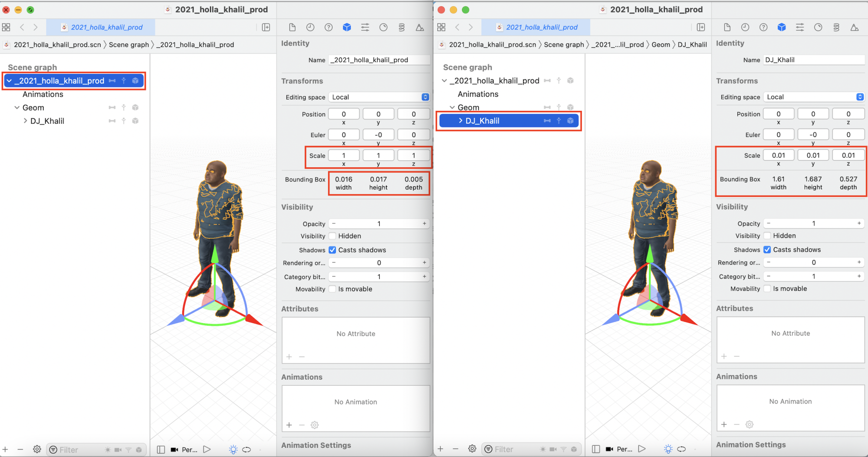Open camera point-of-view menu in left window
Screen dimensions: 868x457
click(x=184, y=450)
